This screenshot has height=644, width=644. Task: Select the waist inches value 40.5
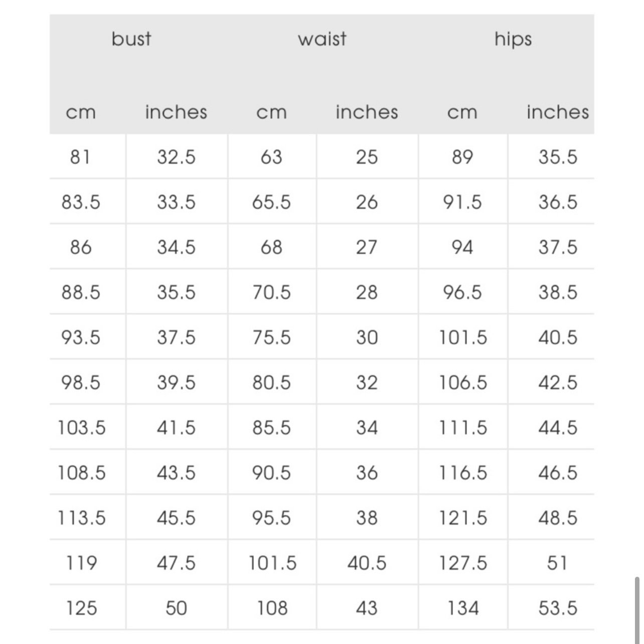coord(367,563)
